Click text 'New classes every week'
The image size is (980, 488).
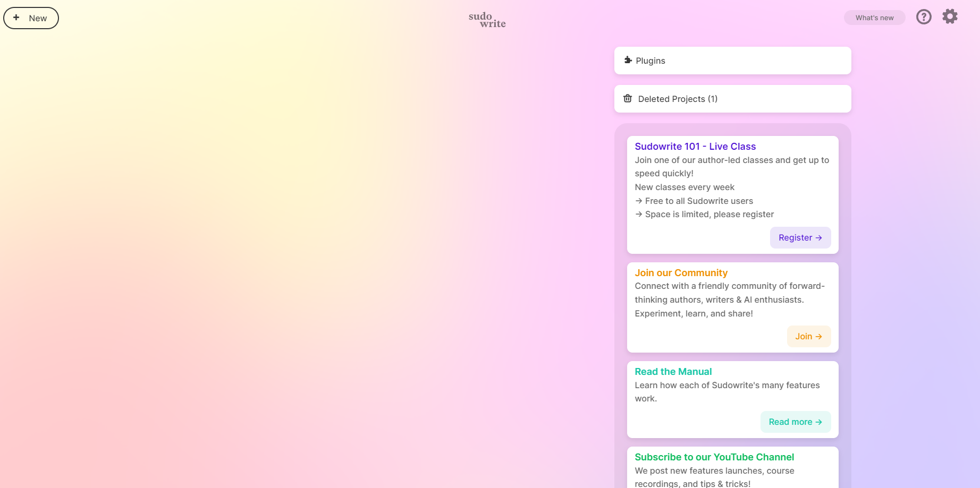pos(685,187)
